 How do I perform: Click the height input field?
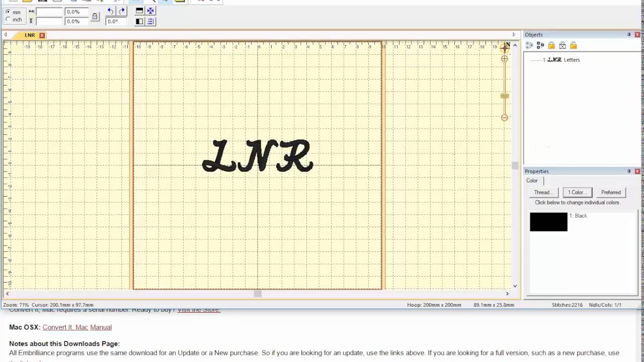49,21
